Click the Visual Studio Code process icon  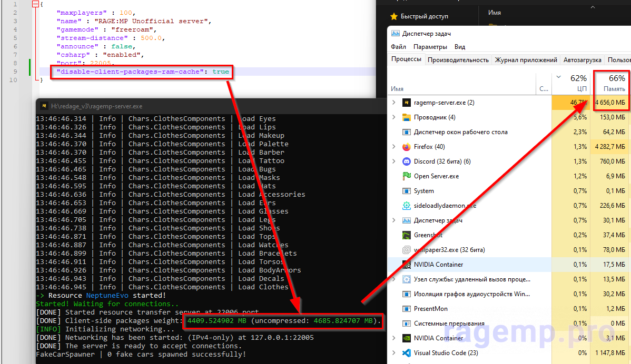click(407, 353)
